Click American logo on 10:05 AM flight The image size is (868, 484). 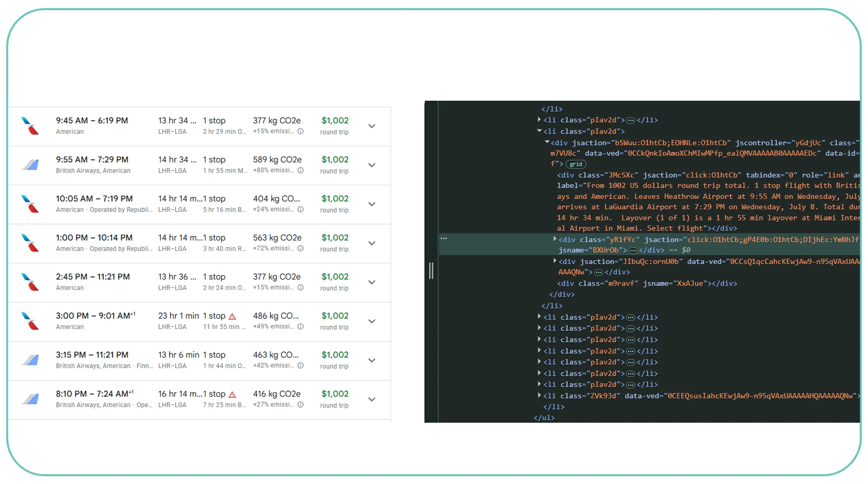click(30, 204)
